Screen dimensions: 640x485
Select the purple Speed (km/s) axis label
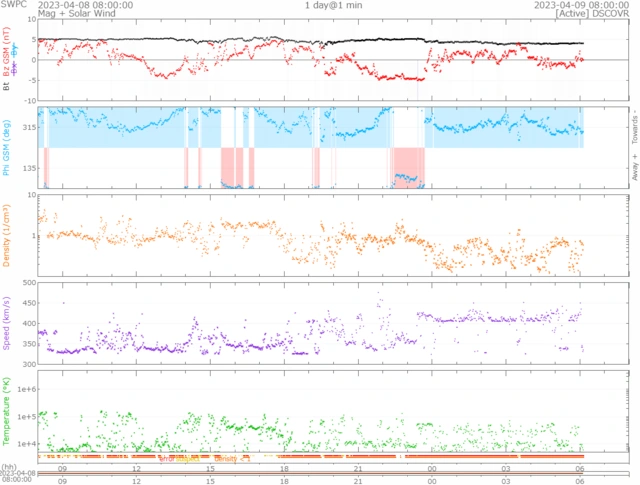coord(6,323)
